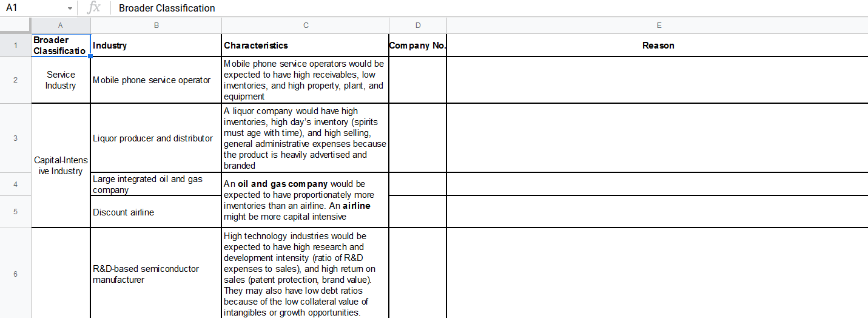This screenshot has height=318, width=868.
Task: Select column E header
Action: (658, 25)
